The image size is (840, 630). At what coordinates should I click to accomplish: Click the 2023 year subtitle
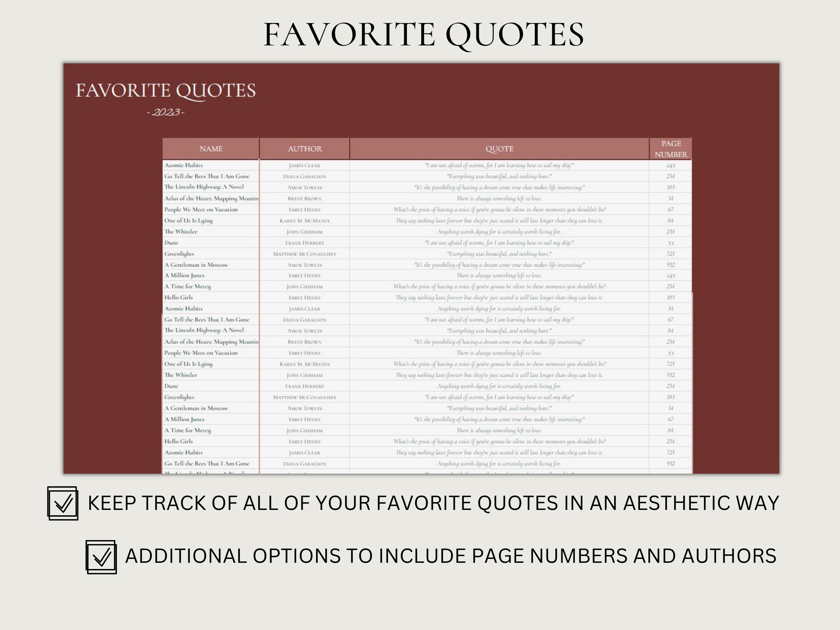[166, 112]
